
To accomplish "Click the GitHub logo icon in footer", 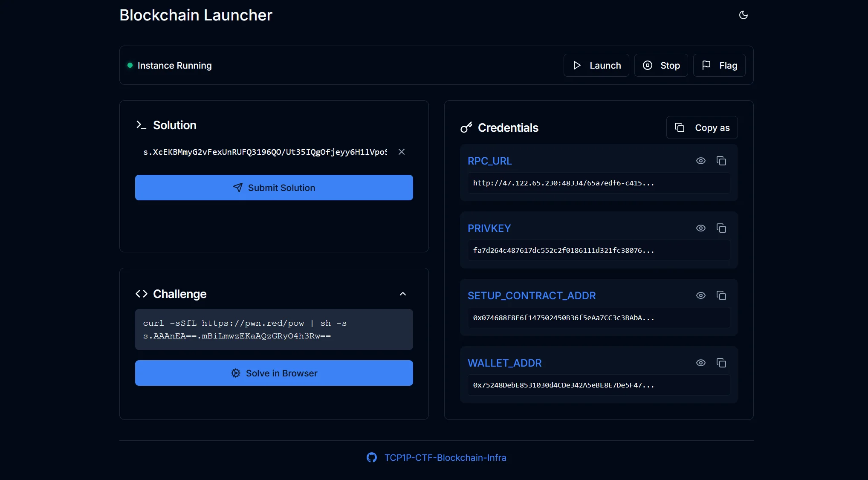I will pyautogui.click(x=371, y=457).
